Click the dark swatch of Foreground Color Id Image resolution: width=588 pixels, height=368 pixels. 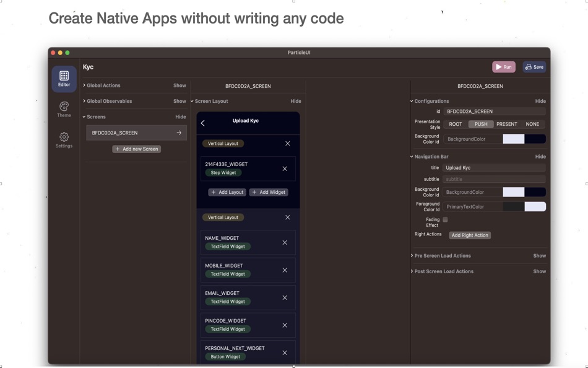click(513, 206)
